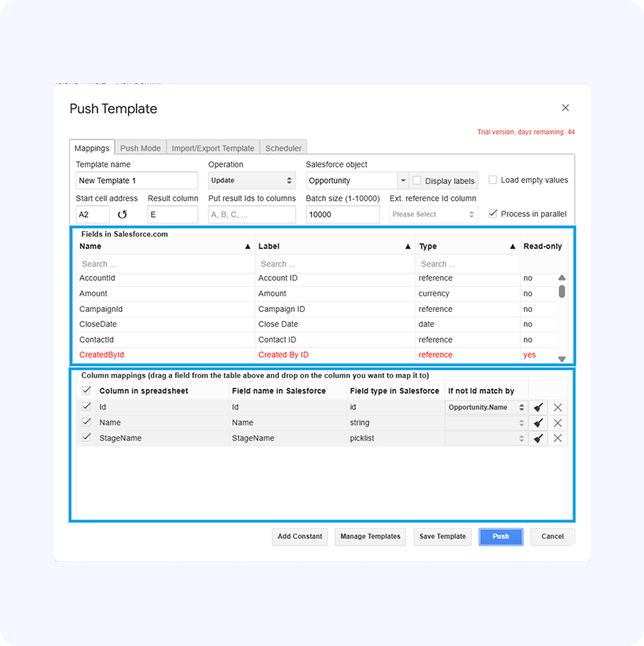Disable the Process in parallel checkbox

click(493, 214)
